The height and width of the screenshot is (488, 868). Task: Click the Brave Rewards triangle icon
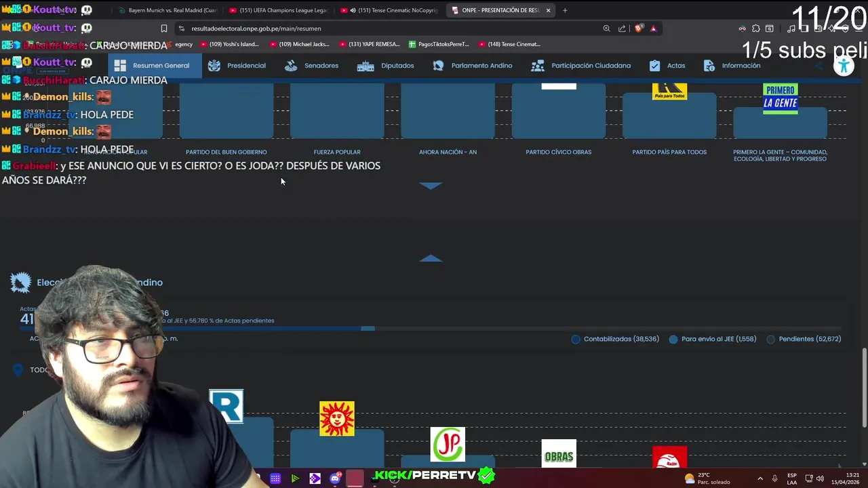click(x=653, y=28)
